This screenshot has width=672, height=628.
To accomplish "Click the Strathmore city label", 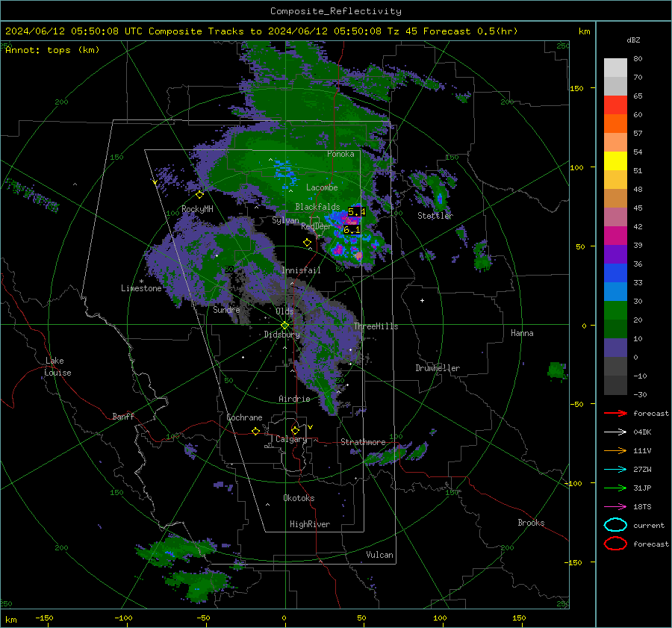I will pos(363,442).
